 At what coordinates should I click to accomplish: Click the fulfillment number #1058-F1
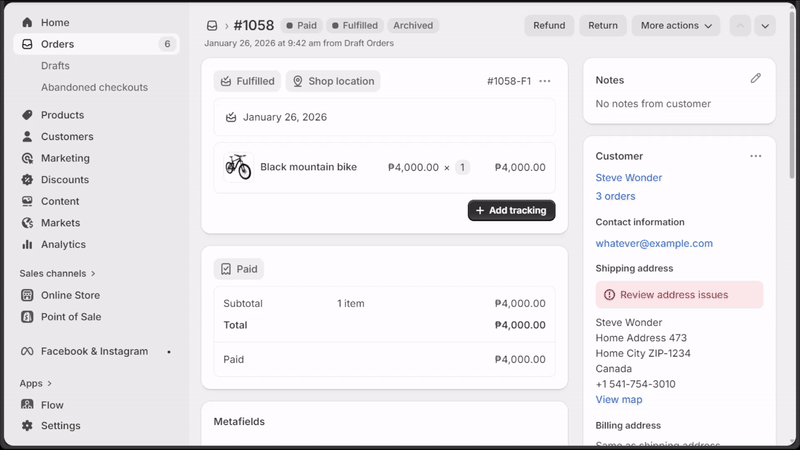[x=509, y=81]
